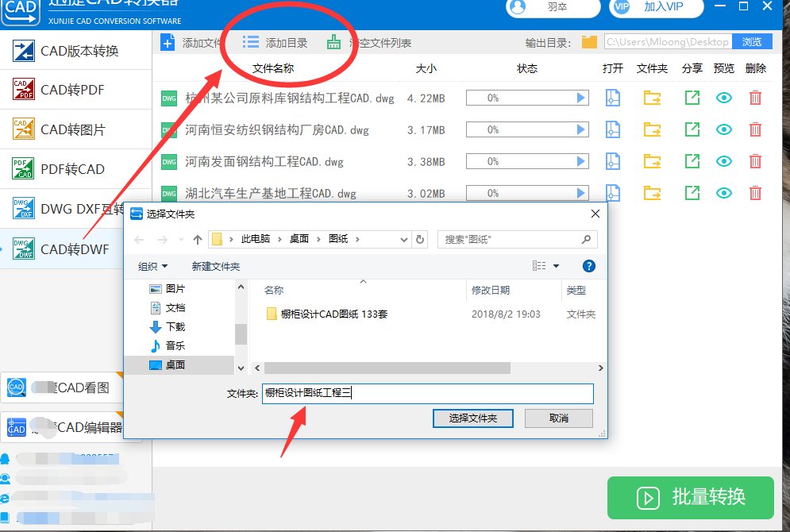
Task: Open containing folder for 河南恒安纺织 file
Action: pyautogui.click(x=651, y=129)
